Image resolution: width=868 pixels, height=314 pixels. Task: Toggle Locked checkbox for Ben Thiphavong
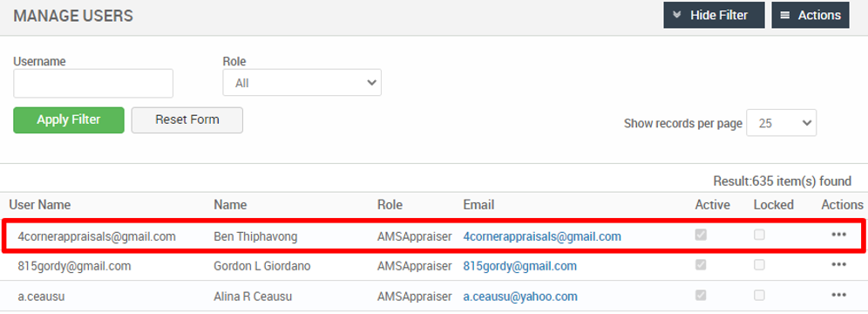pyautogui.click(x=760, y=235)
